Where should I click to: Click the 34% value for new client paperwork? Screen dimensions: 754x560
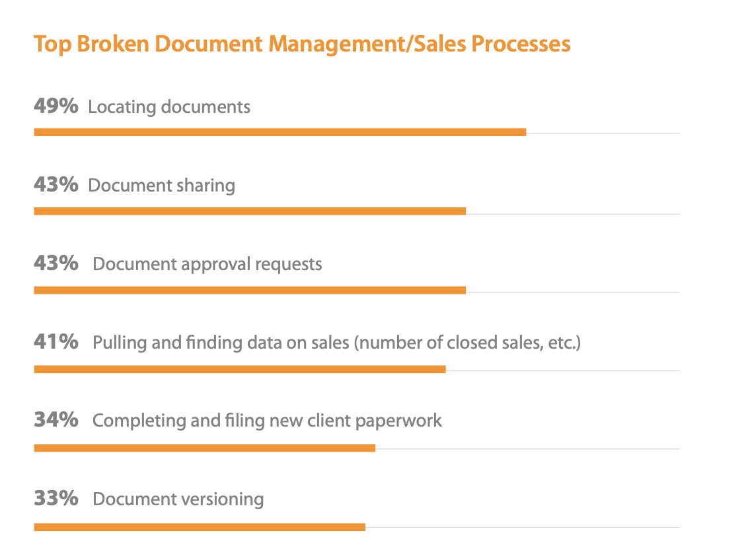pyautogui.click(x=56, y=419)
